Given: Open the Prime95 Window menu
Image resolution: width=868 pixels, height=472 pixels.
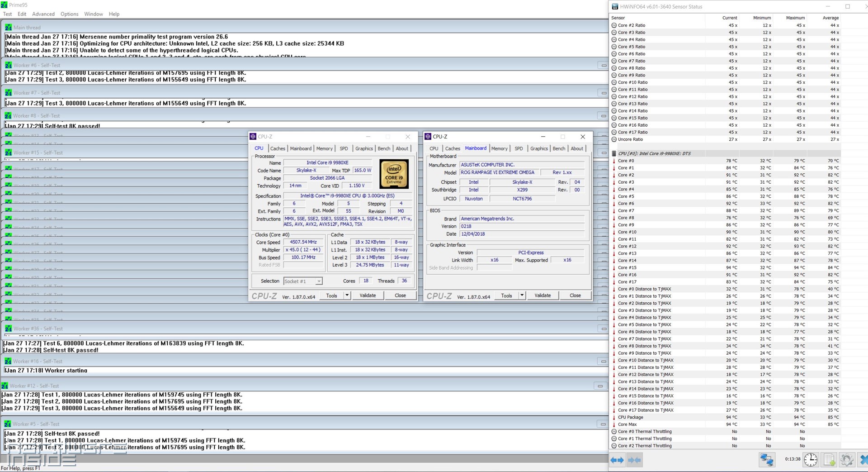Looking at the screenshot, I should (x=94, y=14).
